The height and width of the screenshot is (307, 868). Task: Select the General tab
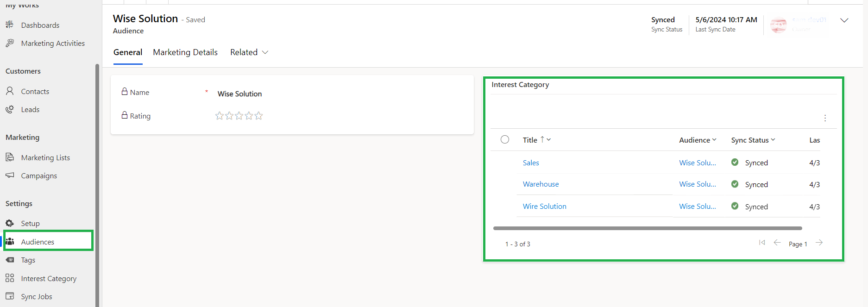[x=128, y=52]
